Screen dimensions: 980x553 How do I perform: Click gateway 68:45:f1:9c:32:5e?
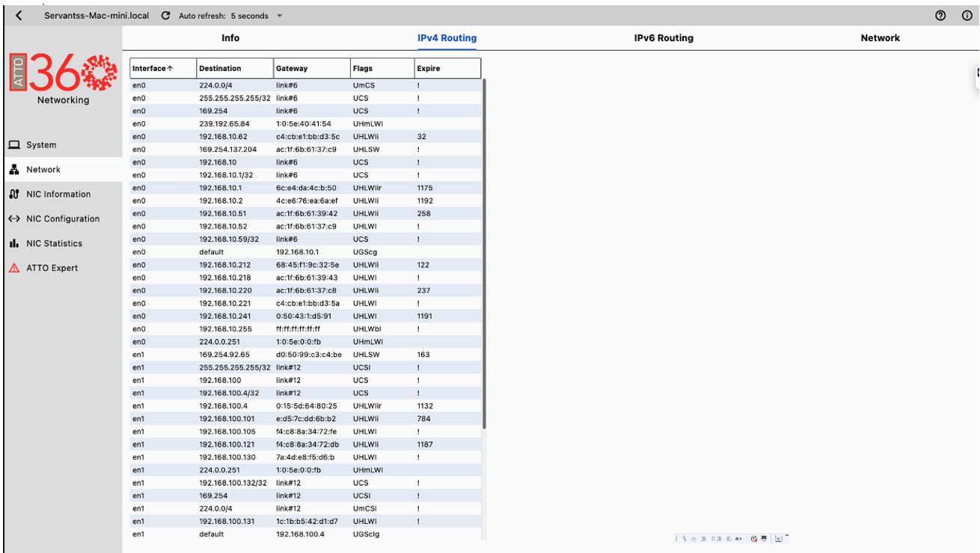click(x=307, y=265)
